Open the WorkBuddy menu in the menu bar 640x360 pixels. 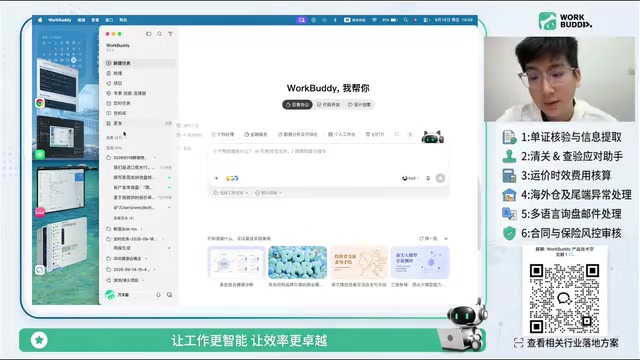tap(60, 20)
